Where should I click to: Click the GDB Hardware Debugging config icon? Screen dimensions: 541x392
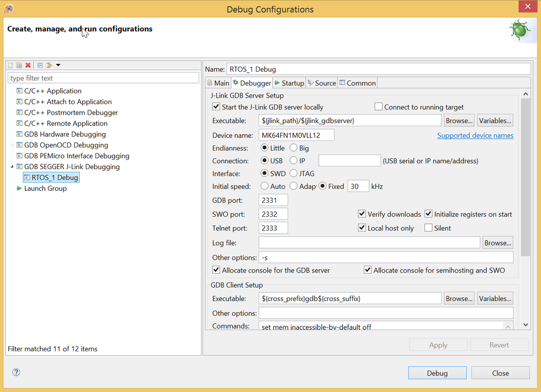(x=20, y=134)
